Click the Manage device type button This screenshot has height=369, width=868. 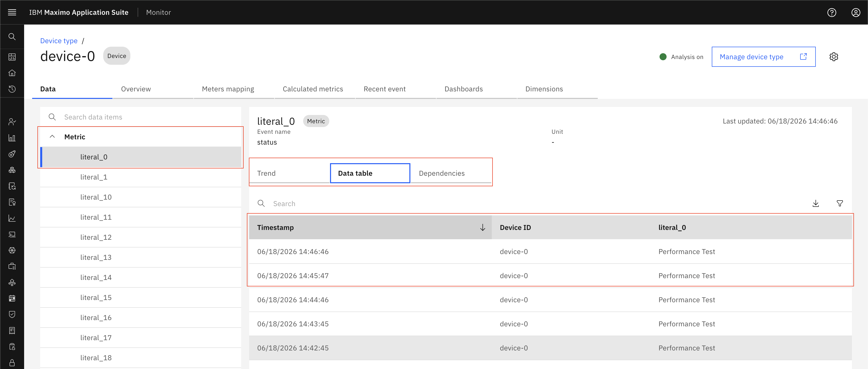(764, 57)
